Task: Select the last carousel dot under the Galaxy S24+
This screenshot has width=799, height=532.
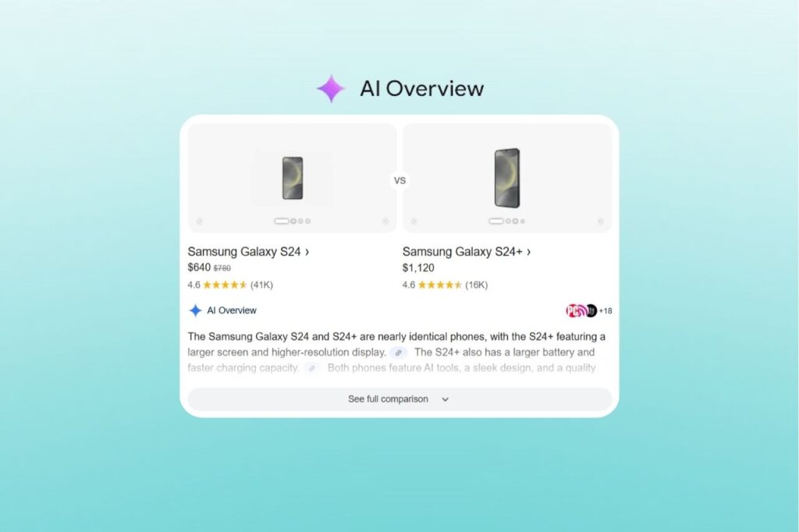Action: click(x=522, y=222)
